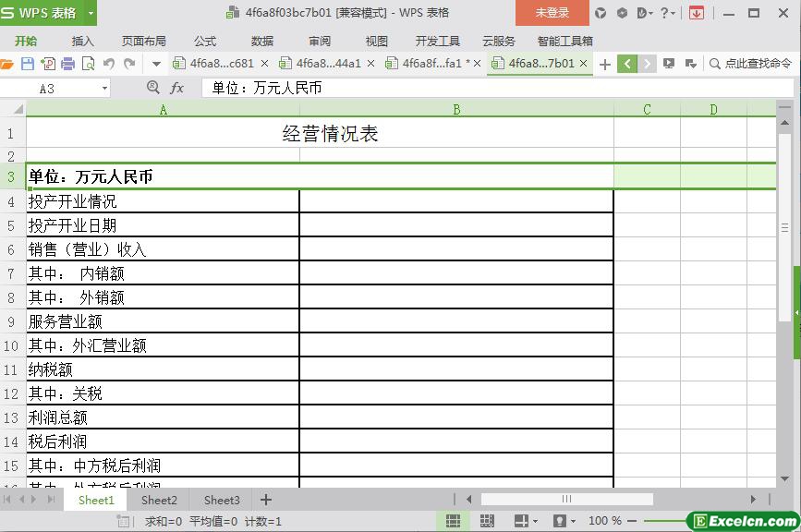Open the Name Box dropdown arrow
The height and width of the screenshot is (532, 801).
pyautogui.click(x=104, y=89)
